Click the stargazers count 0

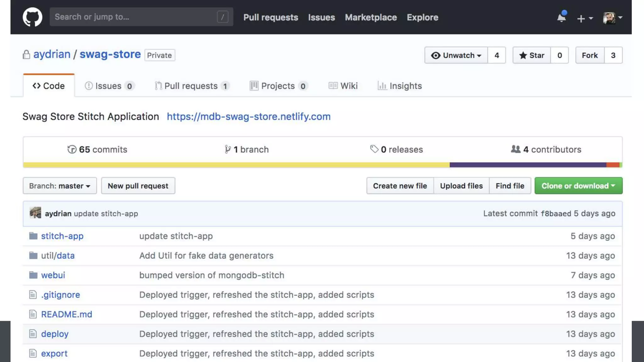(559, 55)
